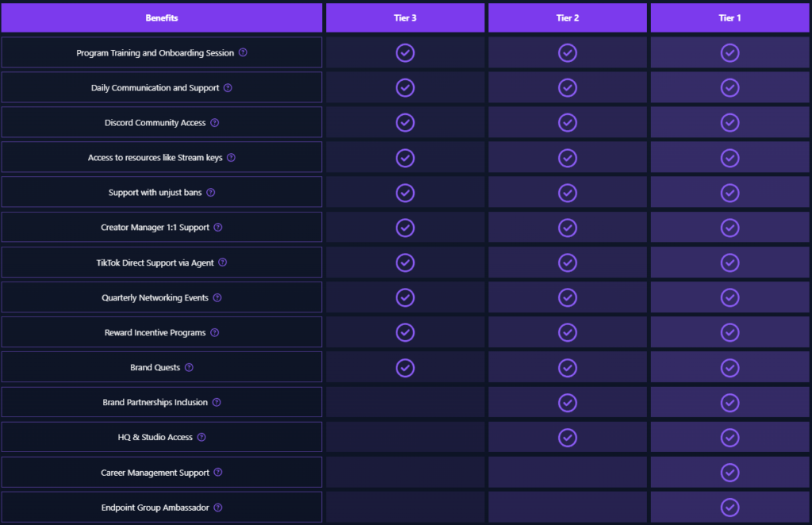Click empty Tier 3 cell for Career Management Support
Image resolution: width=812 pixels, height=525 pixels.
[x=405, y=473]
